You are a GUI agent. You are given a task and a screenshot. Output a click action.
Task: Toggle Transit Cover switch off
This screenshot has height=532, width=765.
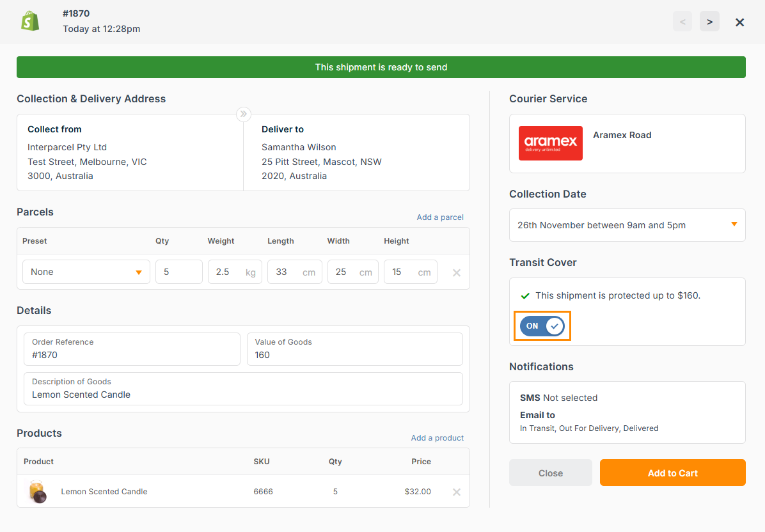[542, 326]
